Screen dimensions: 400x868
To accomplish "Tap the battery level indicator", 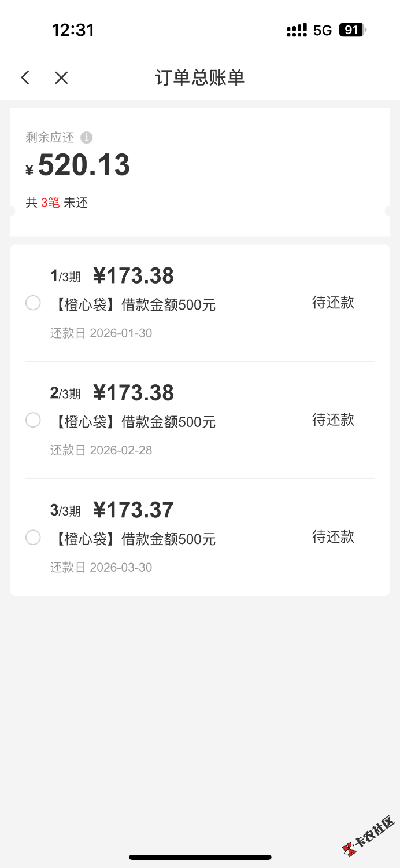I will (352, 30).
